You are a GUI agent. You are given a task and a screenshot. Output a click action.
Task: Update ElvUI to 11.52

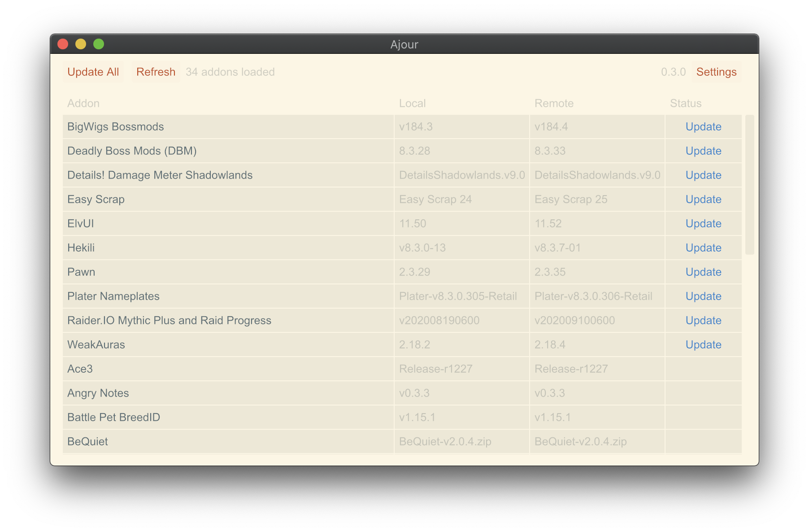point(703,223)
